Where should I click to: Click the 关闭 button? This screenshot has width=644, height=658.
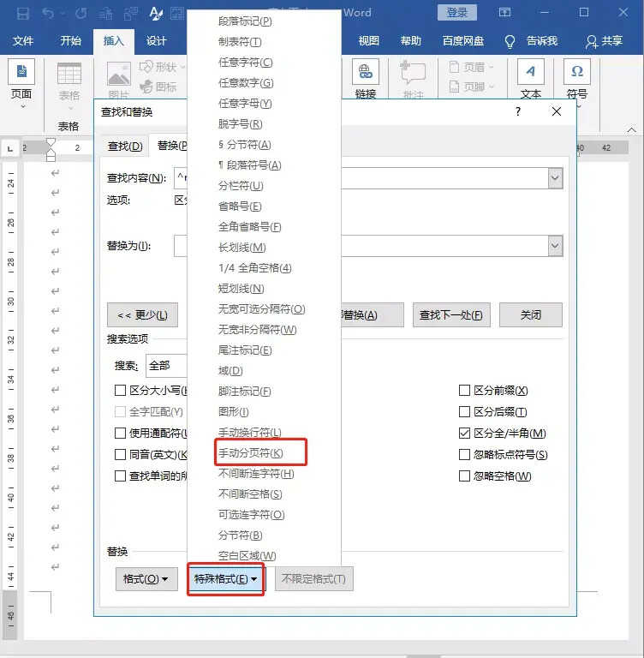click(x=531, y=314)
